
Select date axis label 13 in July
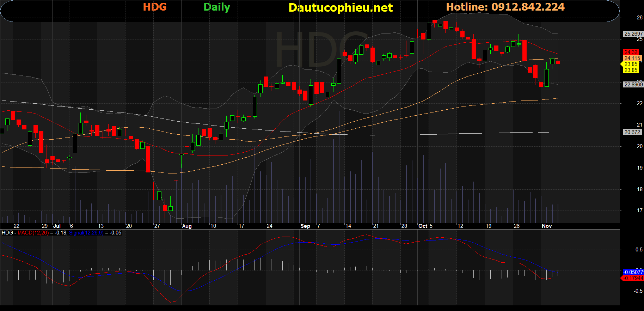pyautogui.click(x=101, y=226)
